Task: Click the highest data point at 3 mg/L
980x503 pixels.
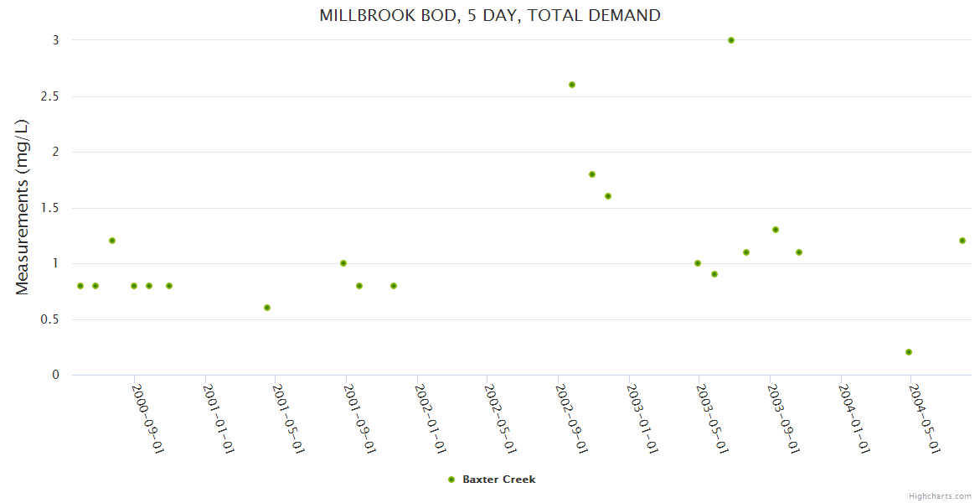Action: point(731,40)
